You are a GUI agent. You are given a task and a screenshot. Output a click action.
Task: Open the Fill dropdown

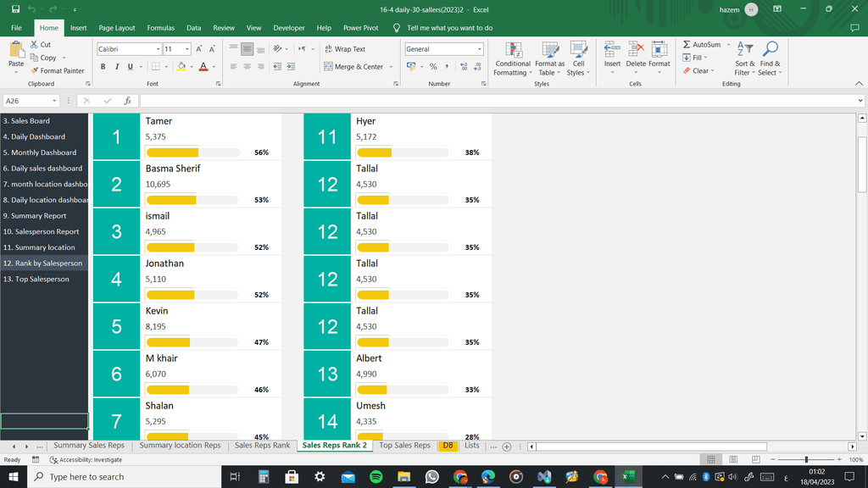click(x=695, y=58)
